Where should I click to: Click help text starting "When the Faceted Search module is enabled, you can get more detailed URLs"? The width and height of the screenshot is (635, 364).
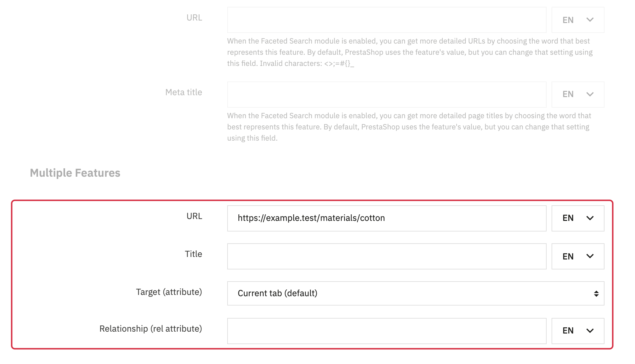pyautogui.click(x=410, y=52)
